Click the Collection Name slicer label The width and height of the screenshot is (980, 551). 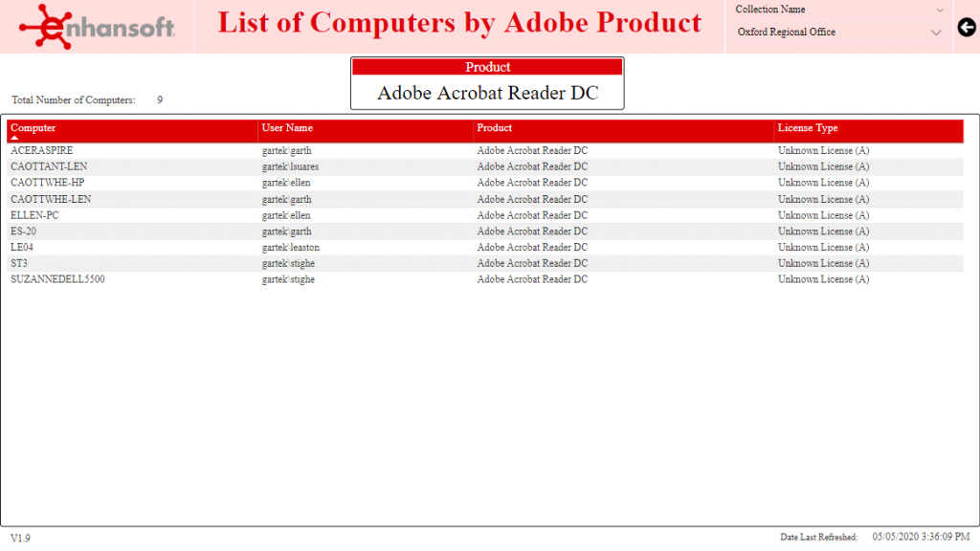click(770, 10)
